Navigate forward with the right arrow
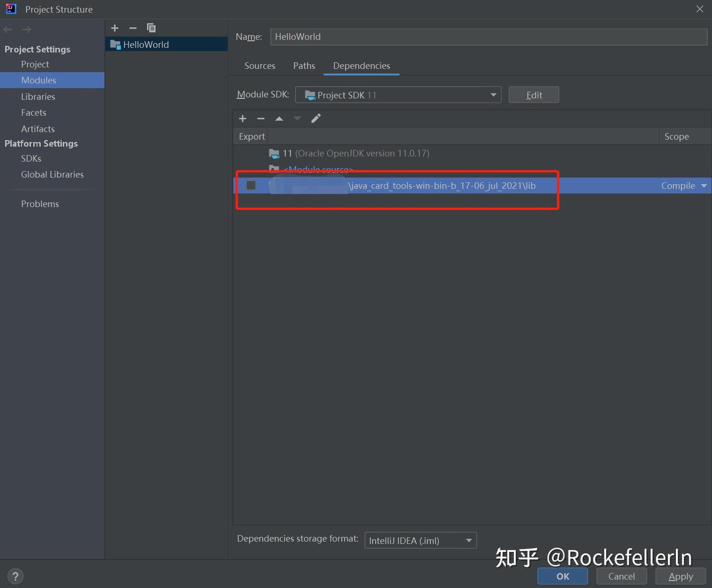 pos(26,30)
